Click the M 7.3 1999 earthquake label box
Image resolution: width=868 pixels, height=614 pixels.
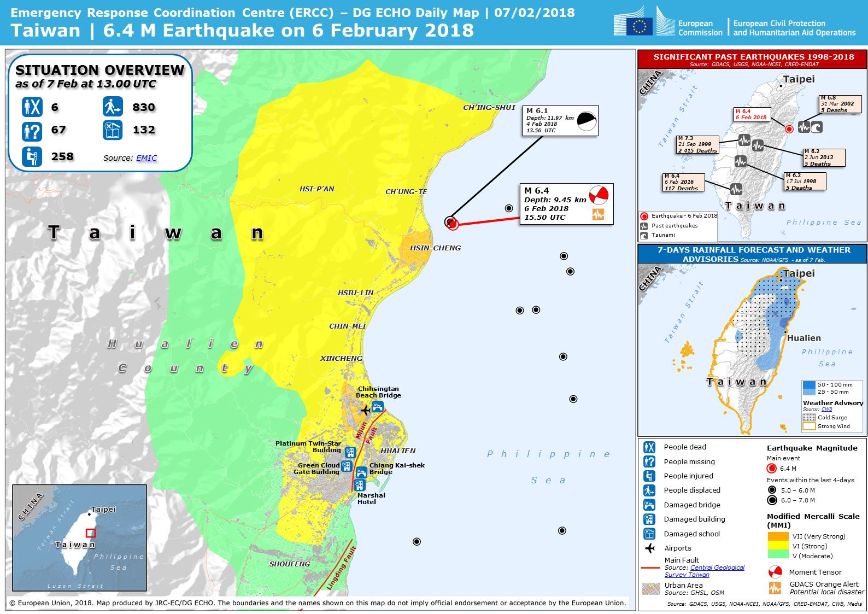[x=697, y=145]
